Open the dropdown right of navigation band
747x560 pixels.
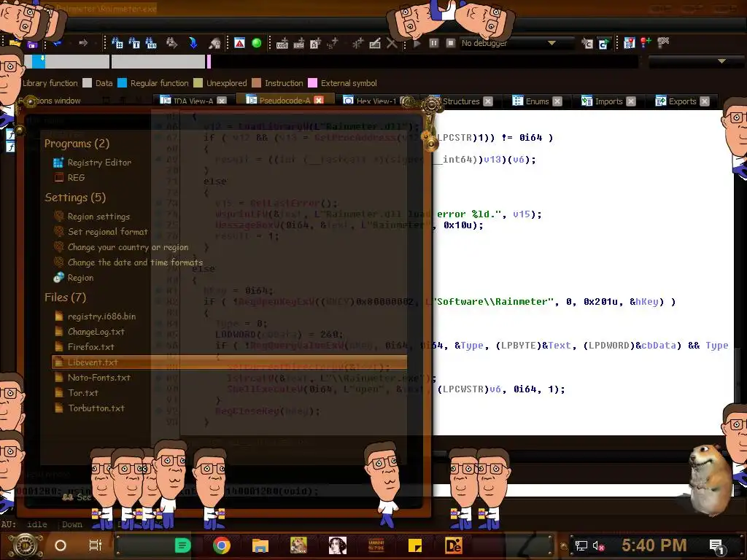pos(721,61)
